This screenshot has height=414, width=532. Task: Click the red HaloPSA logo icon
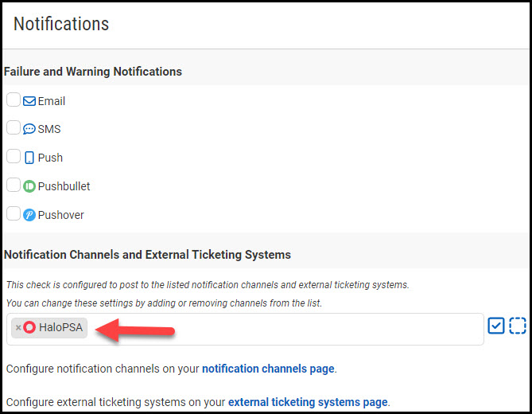(x=30, y=327)
